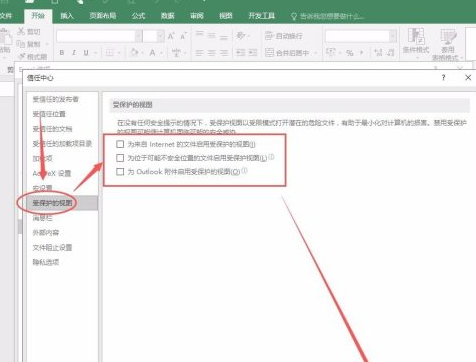Open the font name dropdown
Image resolution: width=476 pixels, height=362 pixels.
[x=138, y=36]
